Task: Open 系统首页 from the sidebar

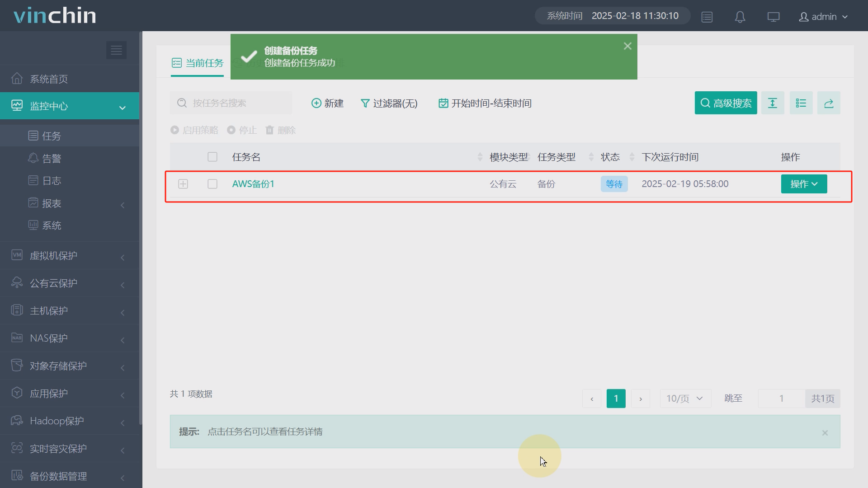Action: [49, 79]
